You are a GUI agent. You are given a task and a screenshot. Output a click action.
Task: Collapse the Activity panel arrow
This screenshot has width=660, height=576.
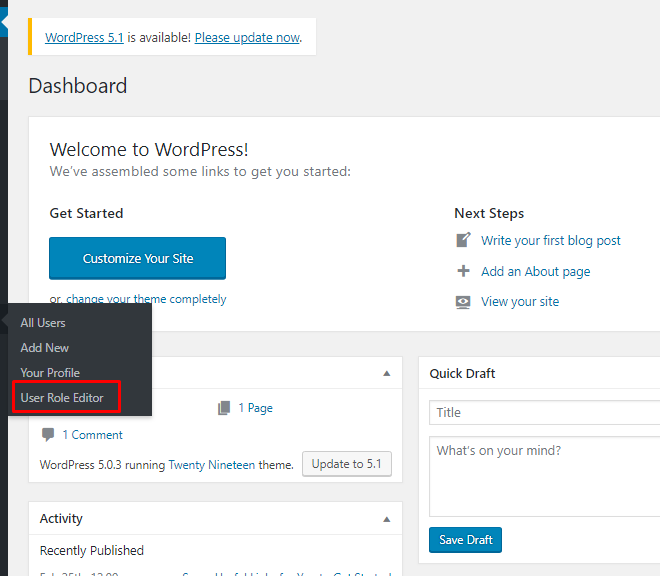tap(387, 519)
